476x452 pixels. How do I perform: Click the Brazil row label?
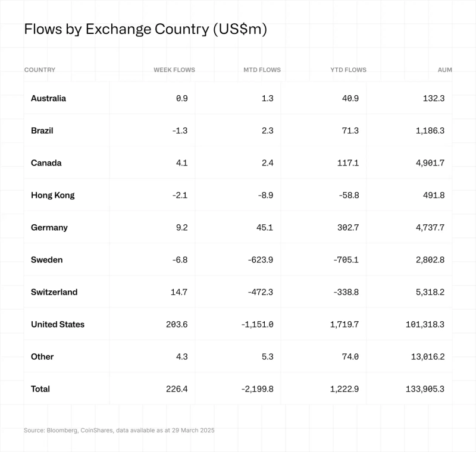click(x=42, y=130)
